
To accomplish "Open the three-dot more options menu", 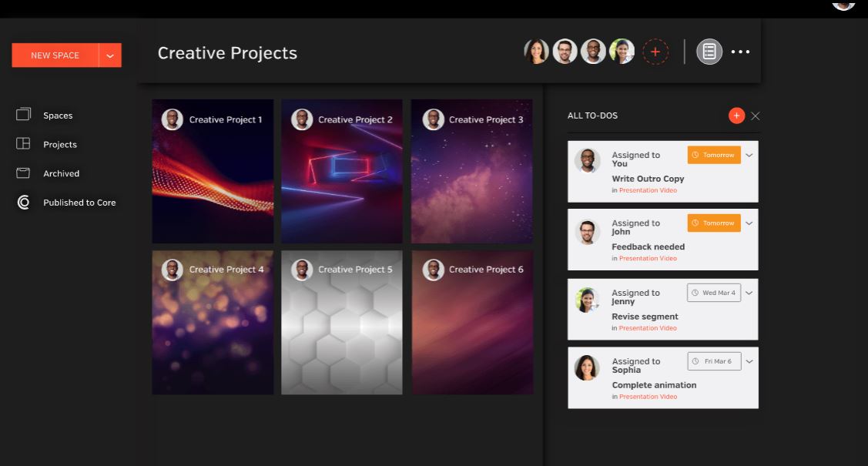I will [740, 52].
